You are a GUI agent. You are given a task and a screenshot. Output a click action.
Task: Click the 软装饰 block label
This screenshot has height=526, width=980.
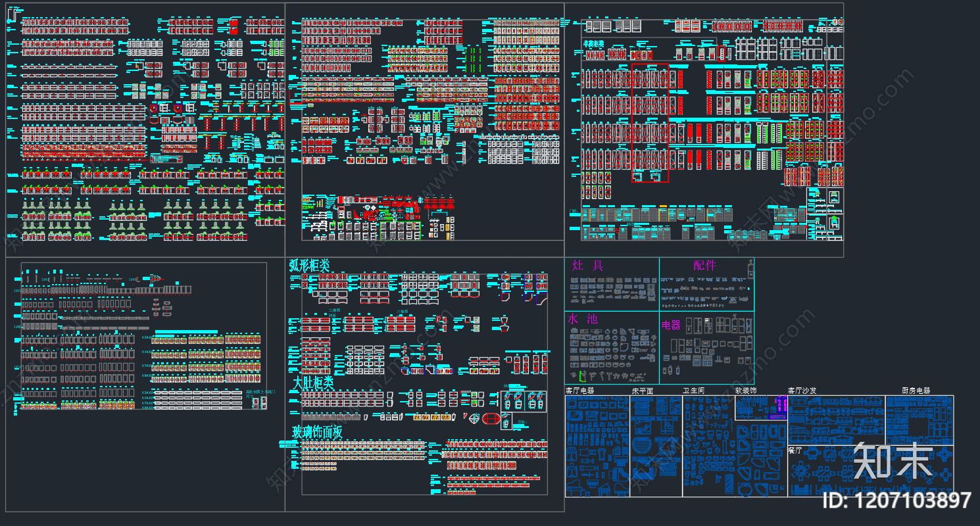tap(746, 391)
